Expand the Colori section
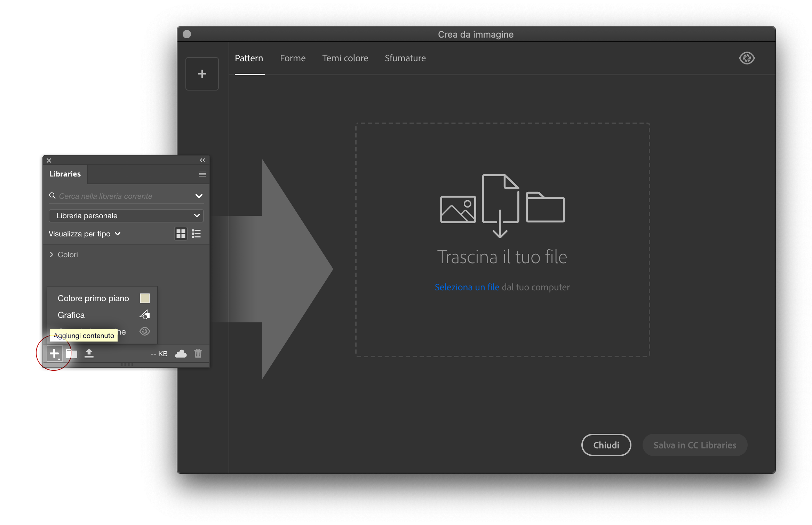 point(51,254)
